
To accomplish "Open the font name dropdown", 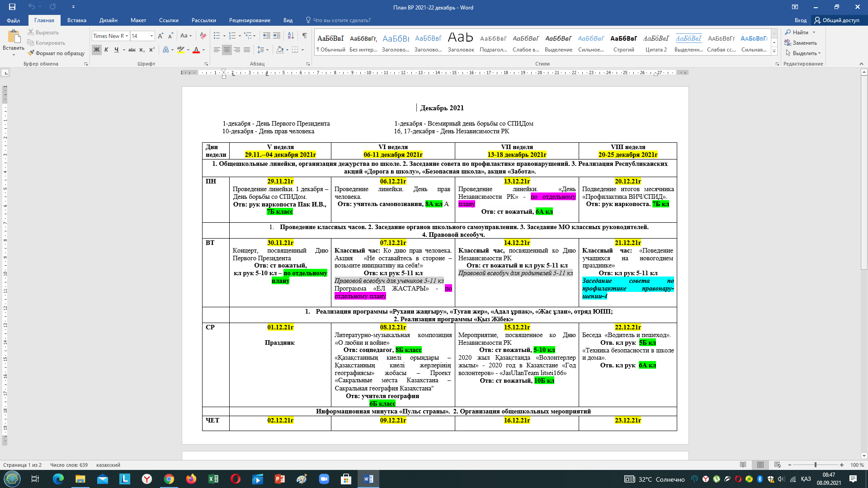I will pos(127,36).
